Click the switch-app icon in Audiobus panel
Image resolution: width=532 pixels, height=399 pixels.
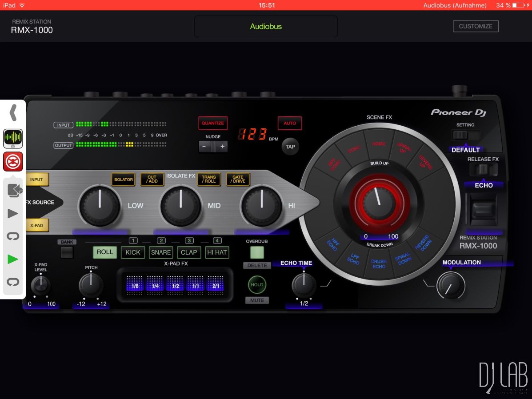tap(14, 190)
